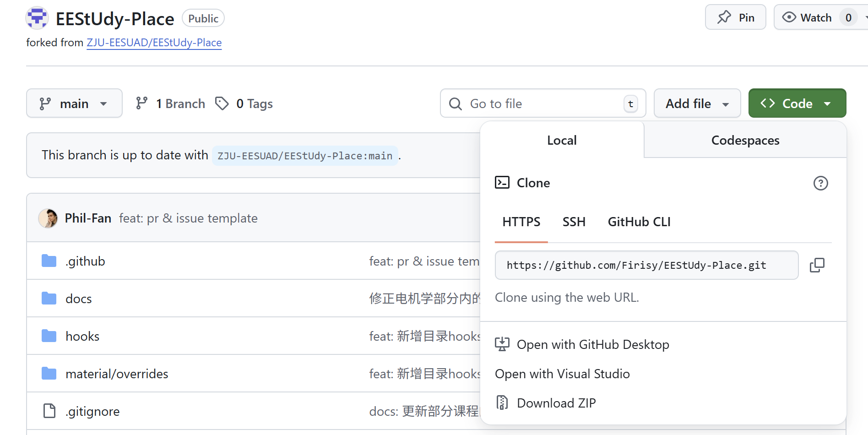
Task: Open the ZJU-EESUAD/EEStUdy-Place upstream link
Action: click(154, 43)
